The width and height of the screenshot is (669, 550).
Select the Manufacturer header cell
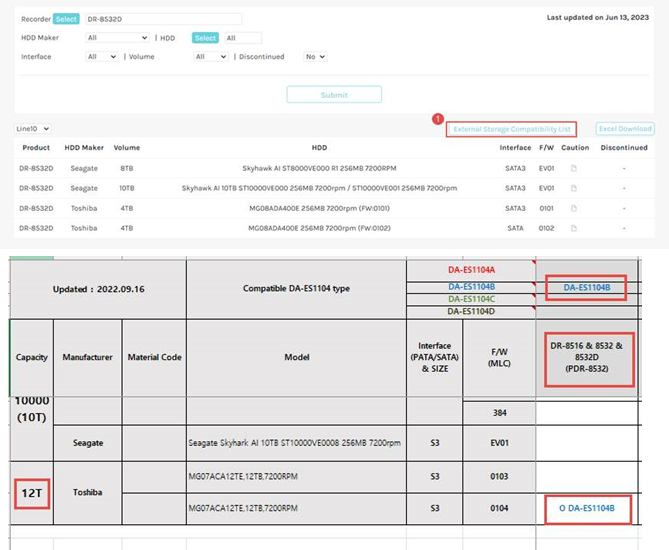point(87,358)
